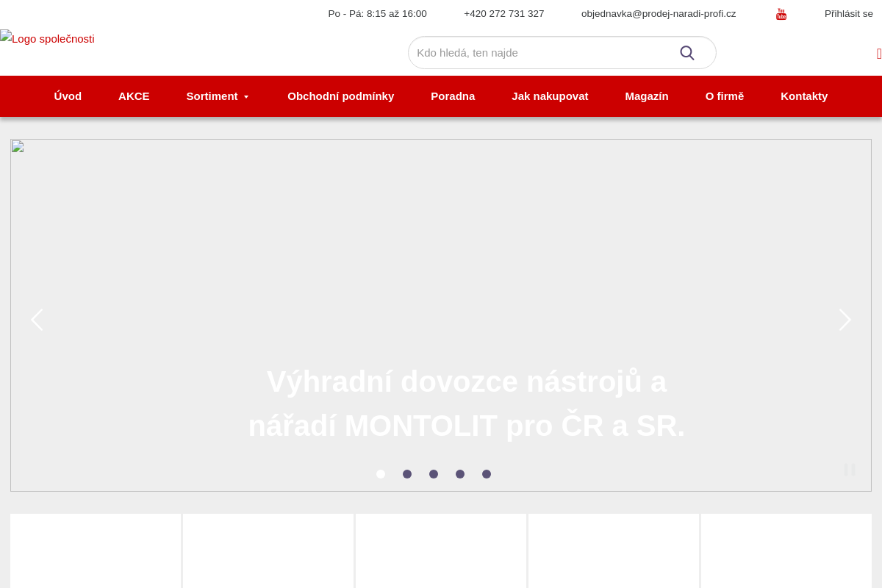Switch to the AKCE menu item
The image size is (882, 588).
click(134, 96)
